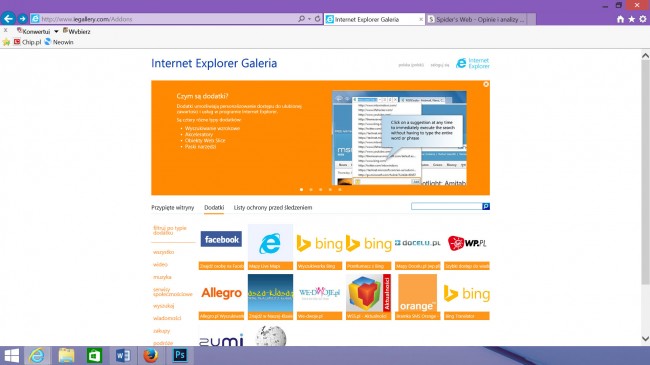Filter add-ons by wiadomości

(x=167, y=318)
